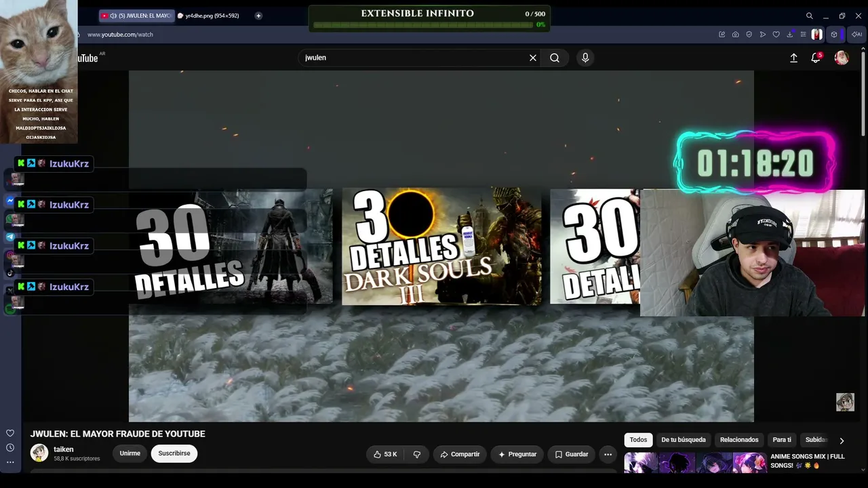
Task: Switch to the JWULEN YouTube browser tab
Action: tap(136, 16)
